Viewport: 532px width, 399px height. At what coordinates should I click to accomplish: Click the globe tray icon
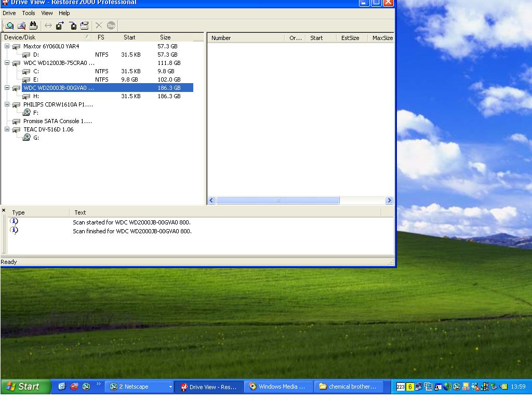pos(447,387)
